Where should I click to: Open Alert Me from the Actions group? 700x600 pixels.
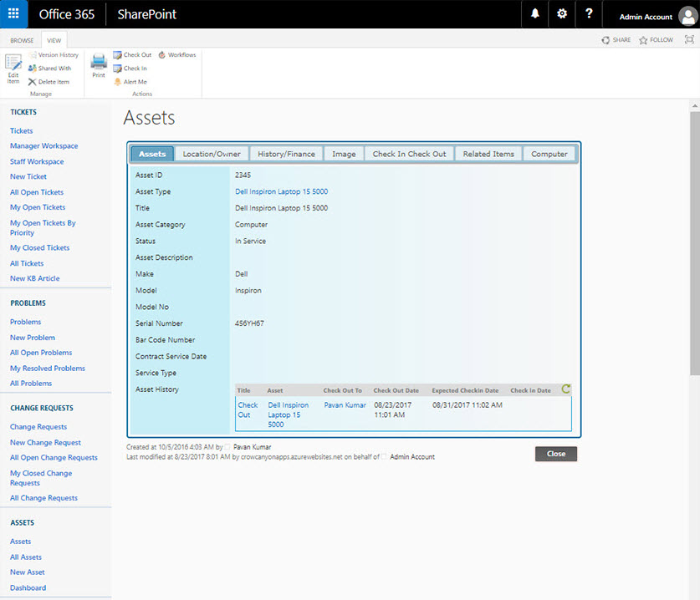[134, 81]
